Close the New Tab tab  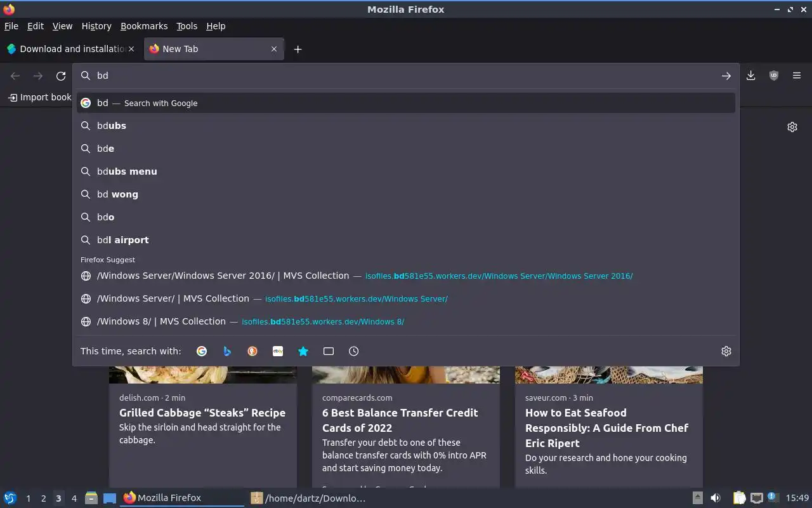click(274, 49)
